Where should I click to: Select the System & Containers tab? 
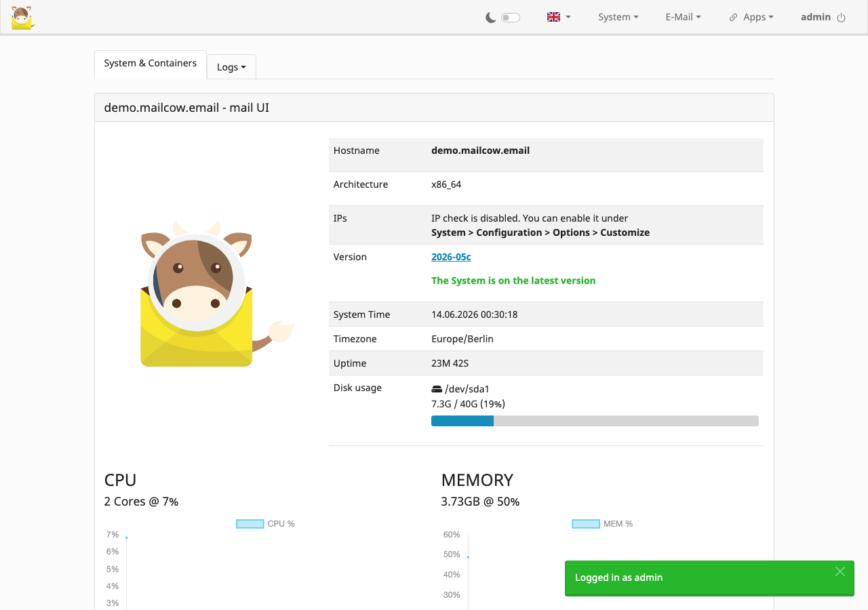[x=151, y=63]
